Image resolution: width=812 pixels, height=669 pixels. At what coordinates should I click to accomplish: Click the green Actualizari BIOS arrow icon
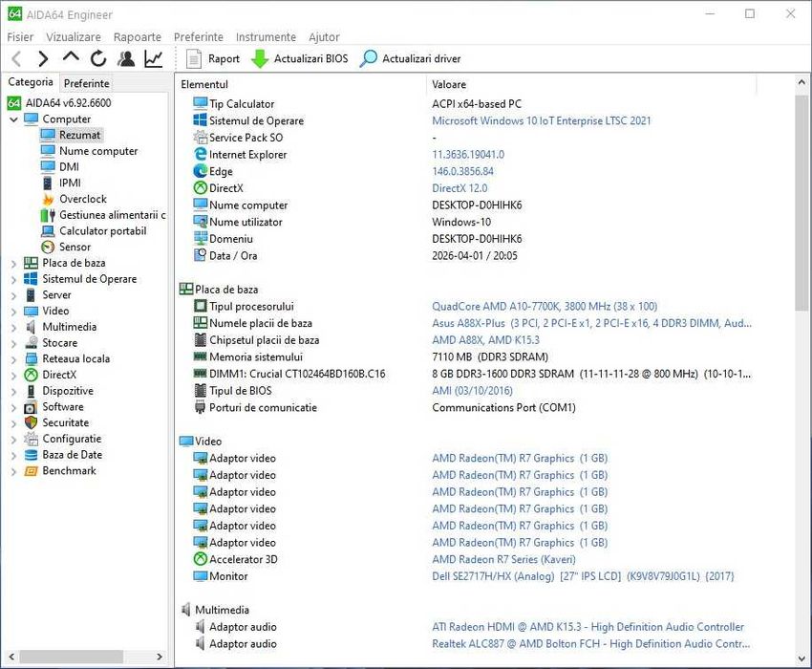tap(260, 58)
